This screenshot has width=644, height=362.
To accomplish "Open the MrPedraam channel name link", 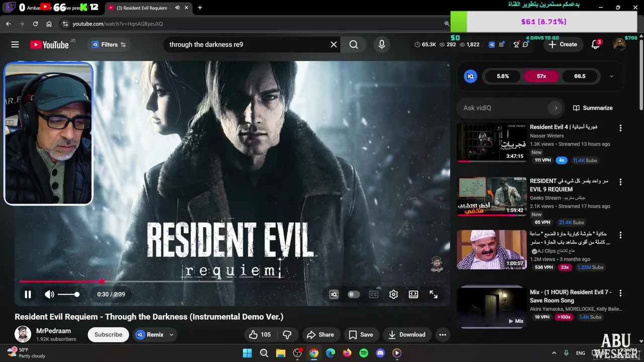I will tap(53, 331).
